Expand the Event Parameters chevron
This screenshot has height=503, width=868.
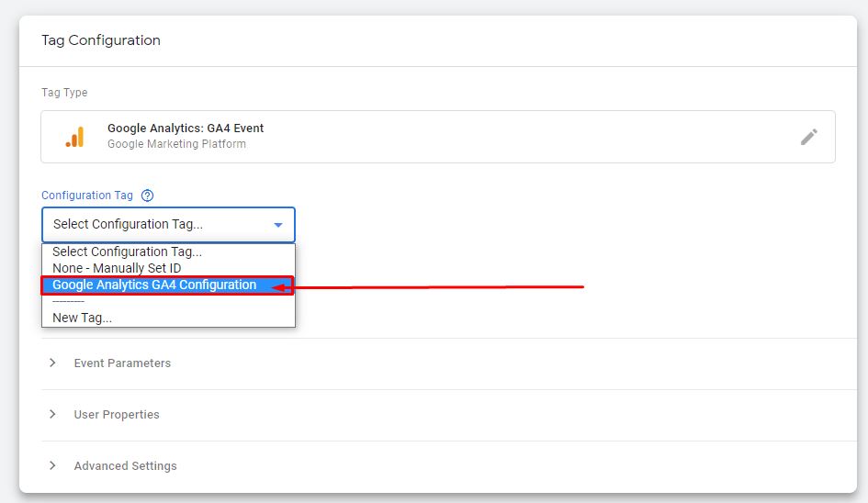pyautogui.click(x=52, y=363)
